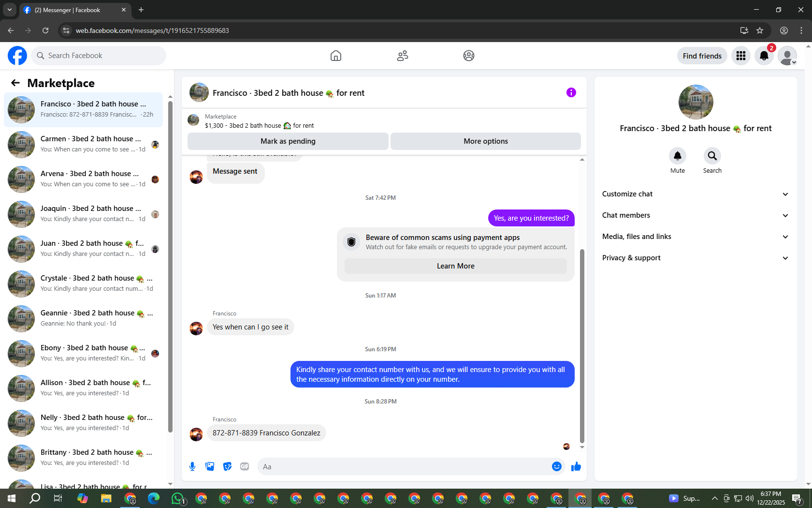Click the Find friends button
The image size is (812, 508).
click(702, 56)
